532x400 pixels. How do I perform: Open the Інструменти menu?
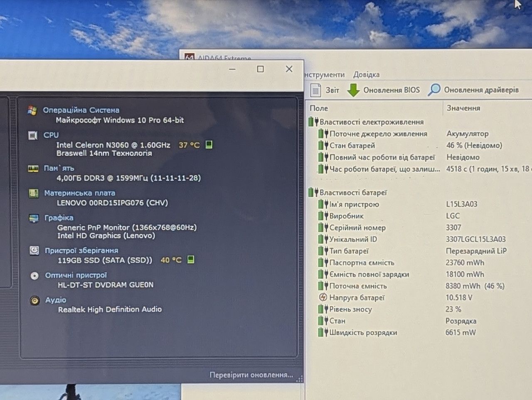coord(325,75)
